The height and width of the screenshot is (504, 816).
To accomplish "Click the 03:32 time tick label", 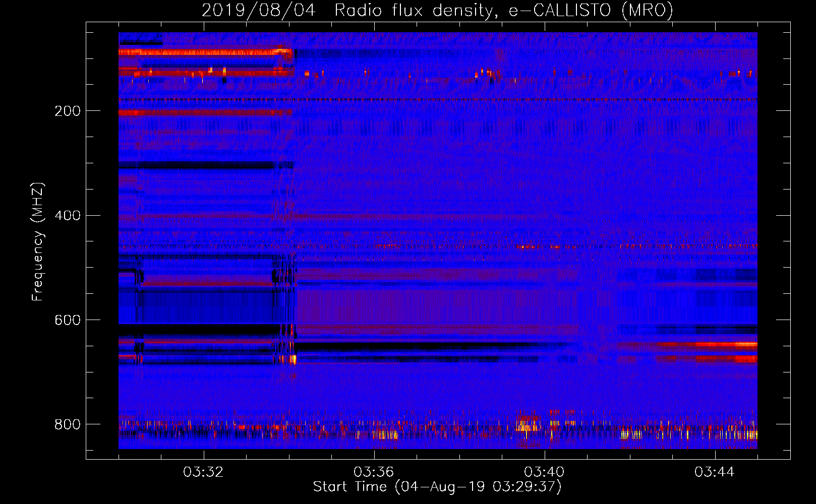I will point(203,472).
